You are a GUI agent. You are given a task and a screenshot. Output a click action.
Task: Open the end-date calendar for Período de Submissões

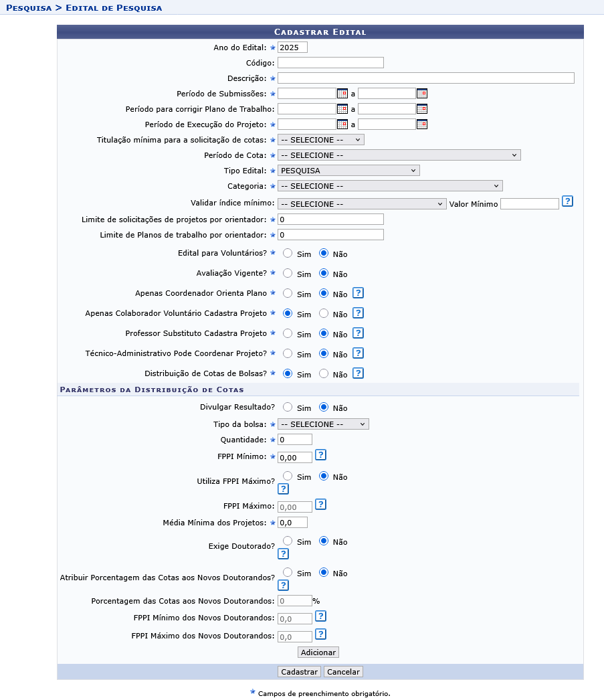(421, 93)
